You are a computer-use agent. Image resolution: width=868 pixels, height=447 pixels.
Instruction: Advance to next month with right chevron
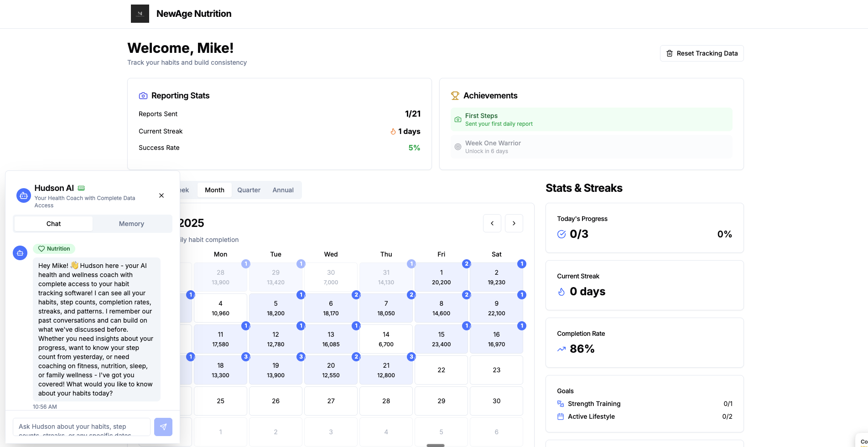pos(514,223)
